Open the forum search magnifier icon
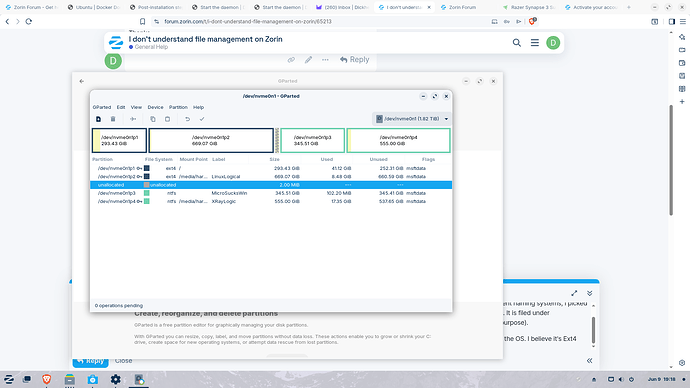This screenshot has height=388, width=690. pos(517,43)
